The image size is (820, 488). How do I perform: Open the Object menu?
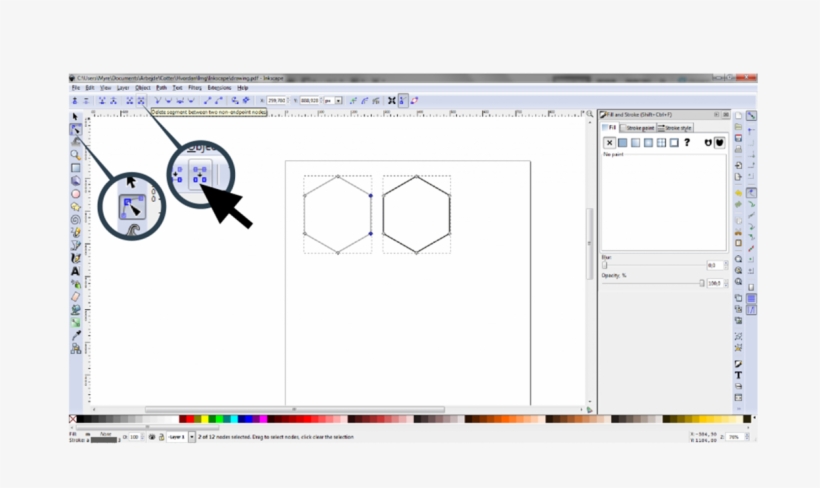click(142, 88)
